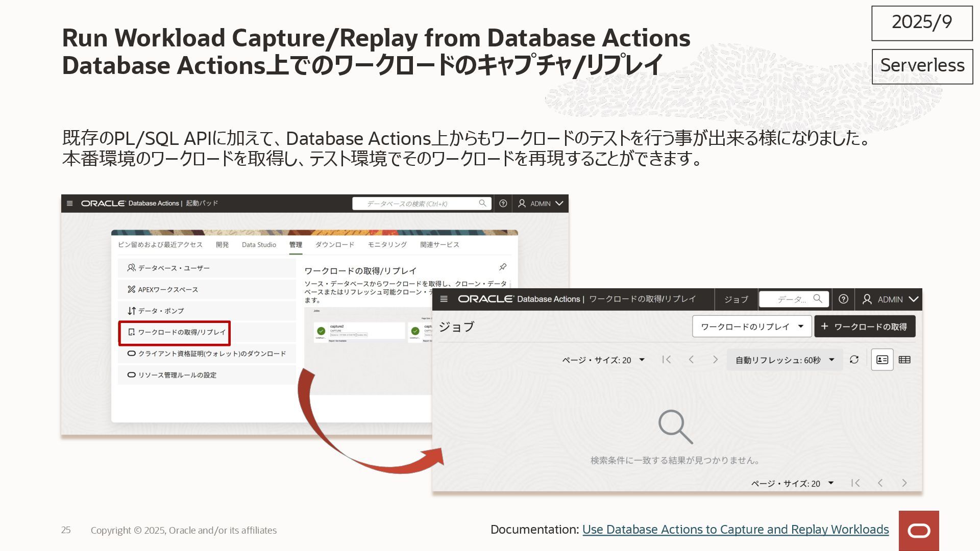Viewport: 980px width, 551px height.
Task: Switch to card view icon
Action: tap(882, 360)
